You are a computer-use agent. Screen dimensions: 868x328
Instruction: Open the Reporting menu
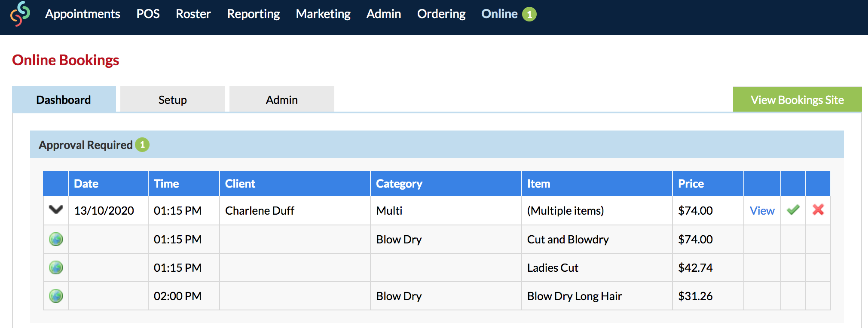point(254,14)
